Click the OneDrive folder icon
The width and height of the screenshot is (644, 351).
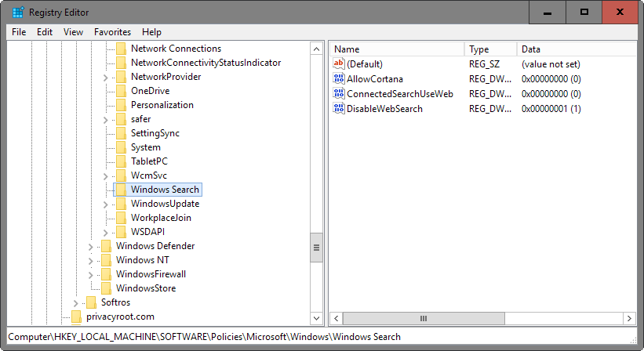pyautogui.click(x=121, y=91)
